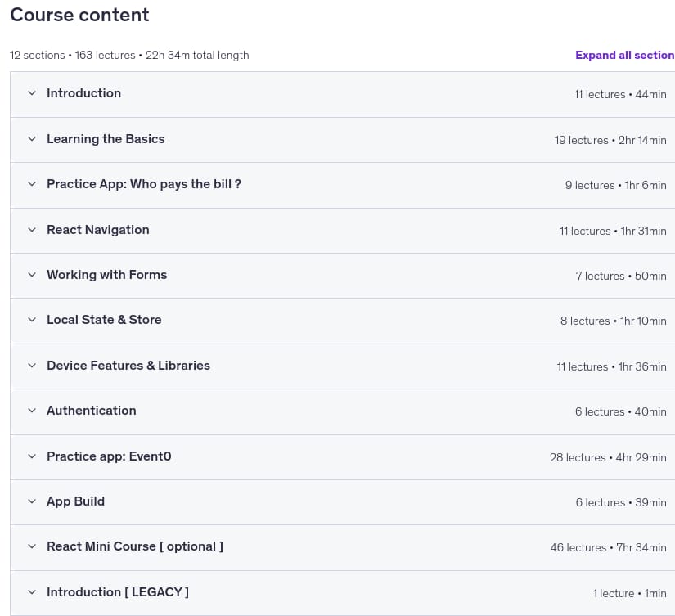Open the Local State & Store title

click(104, 319)
